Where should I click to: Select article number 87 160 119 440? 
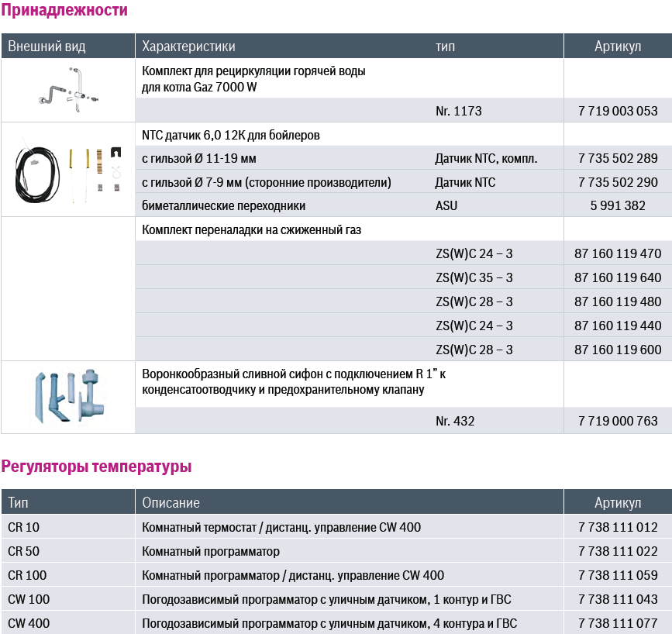(618, 326)
